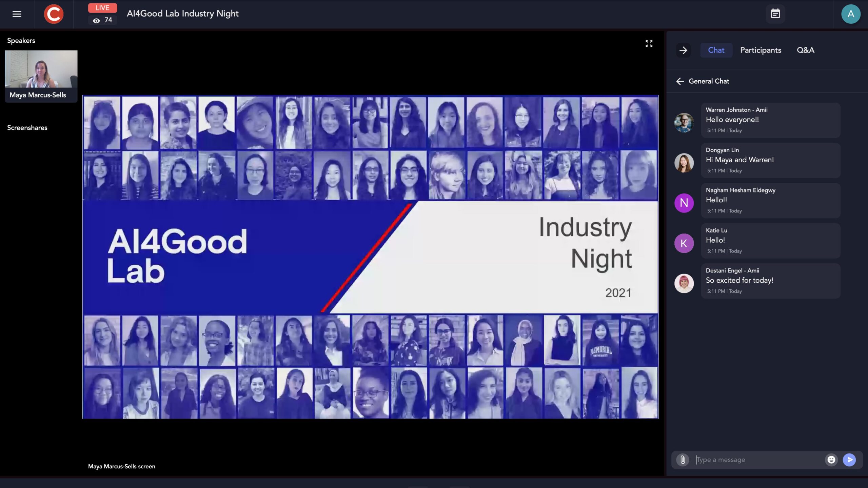Screen dimensions: 868x488
Task: Open the hamburger menu
Action: [x=17, y=14]
